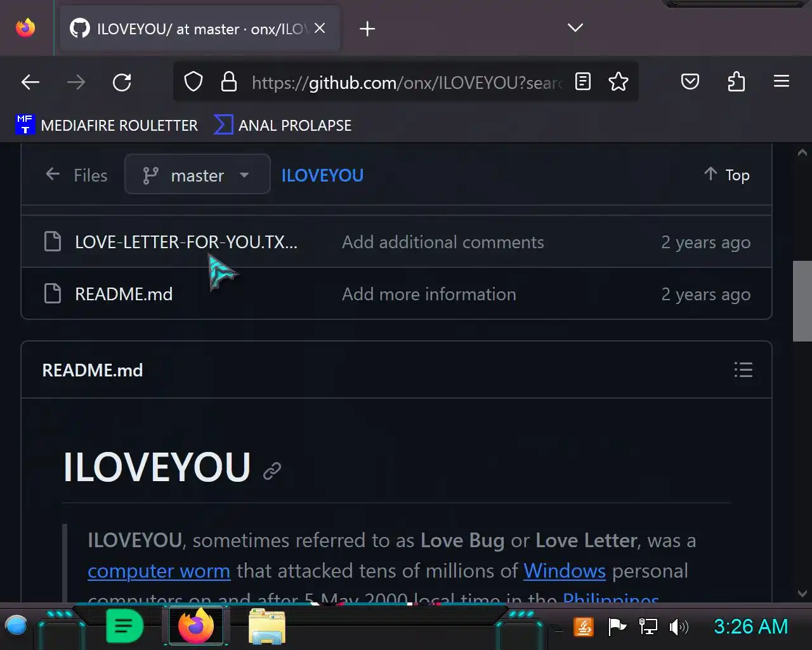Open the LOVE-LETTER-FOR-YOU.TX... file

186,242
